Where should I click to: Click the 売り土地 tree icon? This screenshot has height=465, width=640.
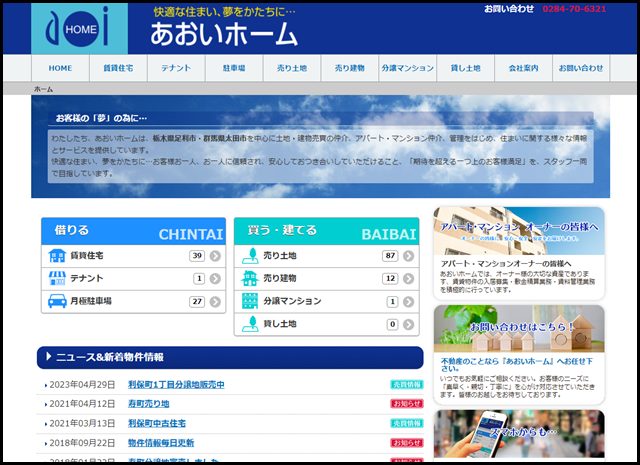coord(250,256)
